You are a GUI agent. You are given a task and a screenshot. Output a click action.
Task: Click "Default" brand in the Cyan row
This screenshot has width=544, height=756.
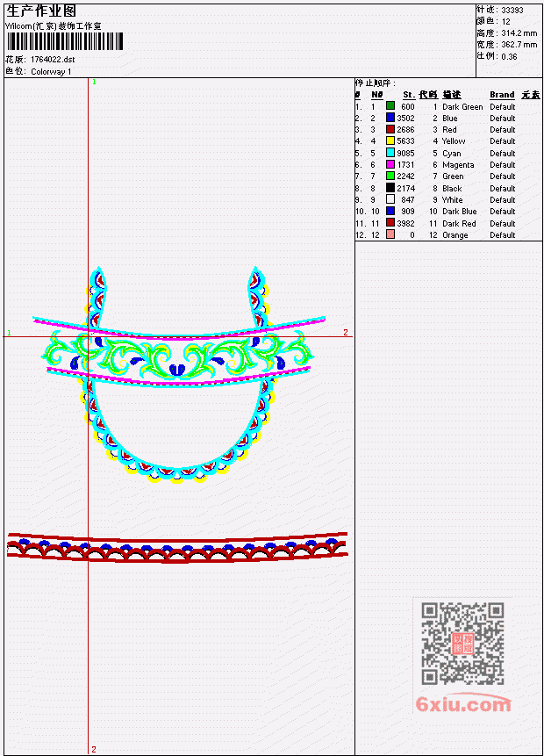(503, 154)
